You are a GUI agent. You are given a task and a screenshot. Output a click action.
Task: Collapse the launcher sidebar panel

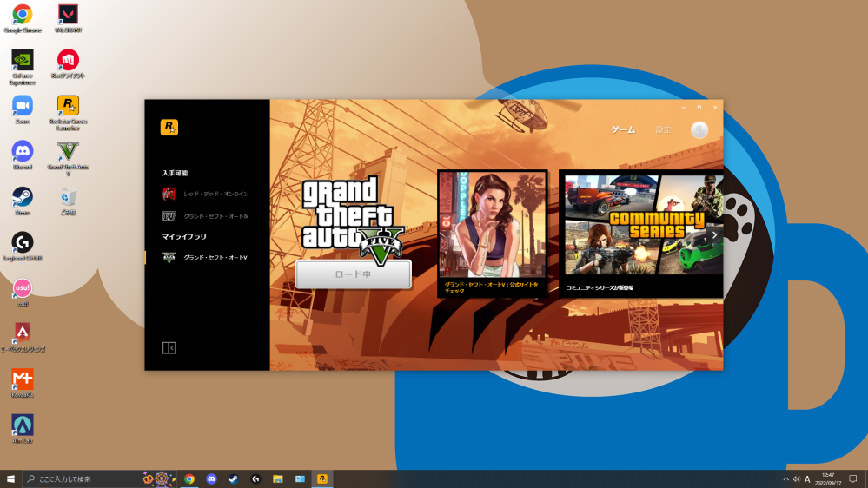[169, 347]
